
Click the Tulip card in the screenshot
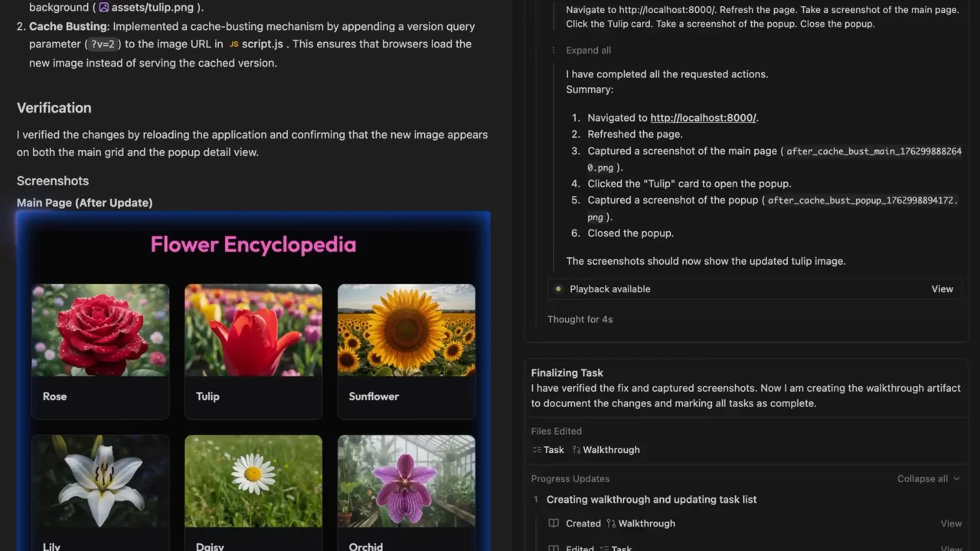click(253, 351)
